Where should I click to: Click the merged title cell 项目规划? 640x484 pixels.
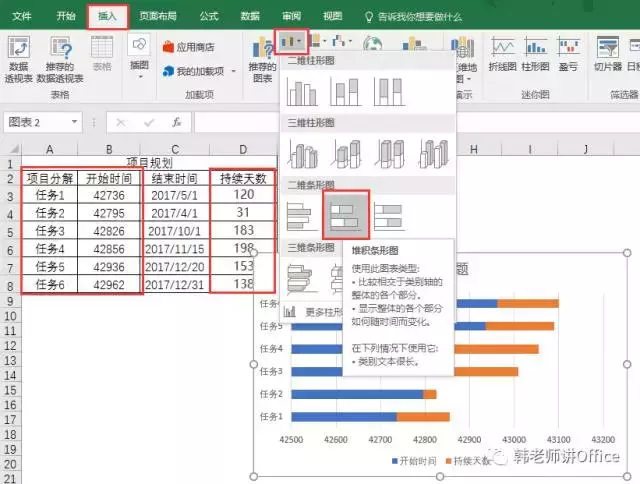coord(149,163)
